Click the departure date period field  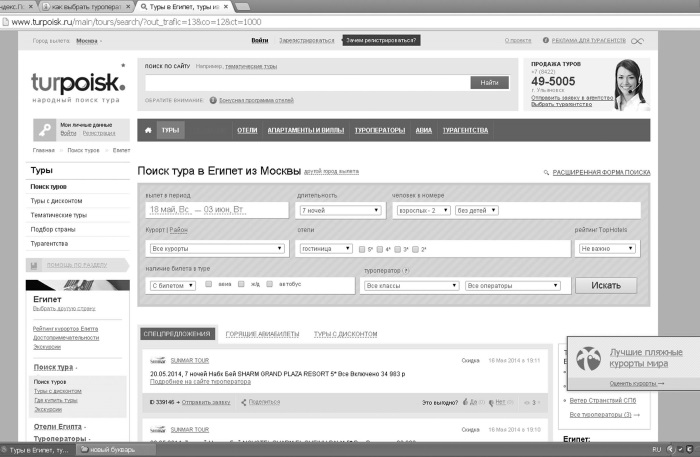coord(215,211)
